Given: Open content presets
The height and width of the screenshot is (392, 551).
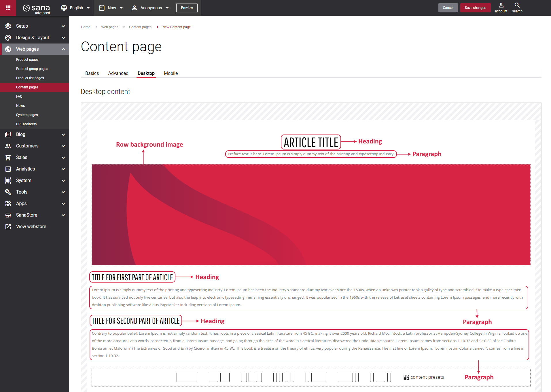Looking at the screenshot, I should point(424,377).
